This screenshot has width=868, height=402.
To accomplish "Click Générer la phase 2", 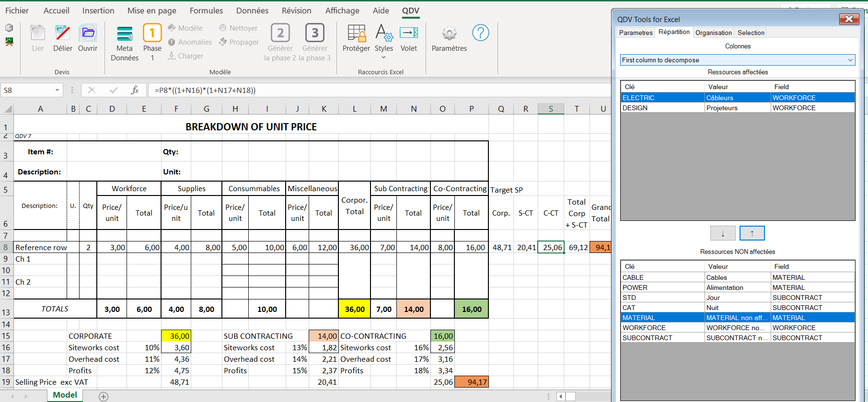I will pos(280,43).
